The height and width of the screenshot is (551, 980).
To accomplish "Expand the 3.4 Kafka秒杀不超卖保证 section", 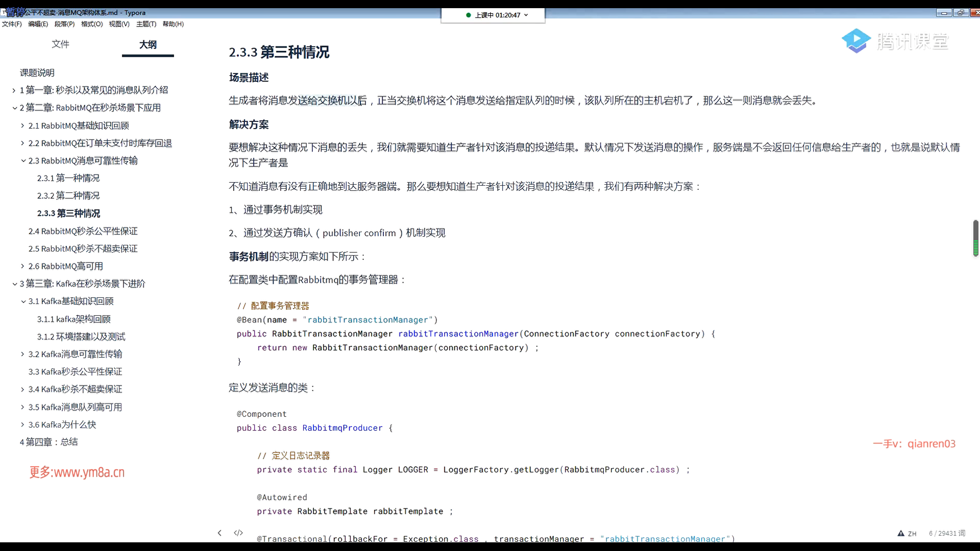I will coord(23,389).
